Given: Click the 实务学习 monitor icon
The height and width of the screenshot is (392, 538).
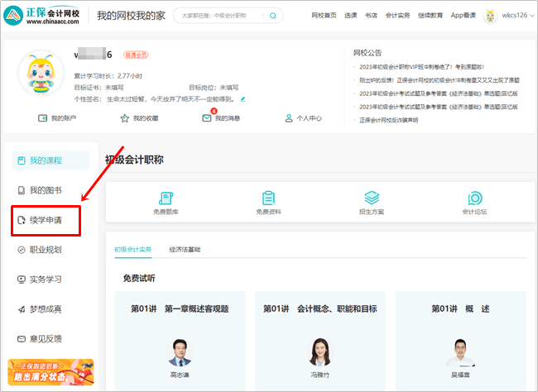Looking at the screenshot, I should point(22,280).
